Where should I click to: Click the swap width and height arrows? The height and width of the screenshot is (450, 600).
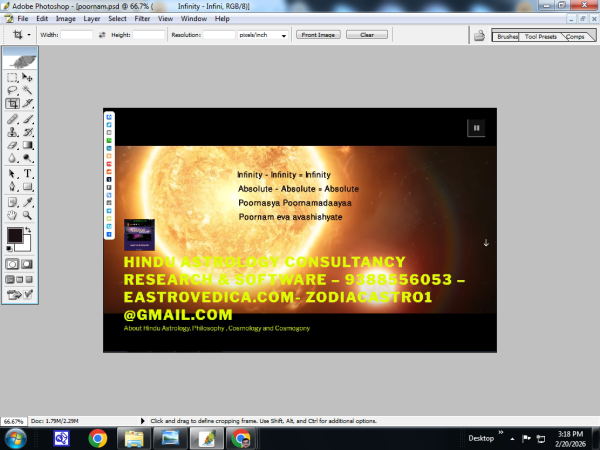click(x=101, y=34)
